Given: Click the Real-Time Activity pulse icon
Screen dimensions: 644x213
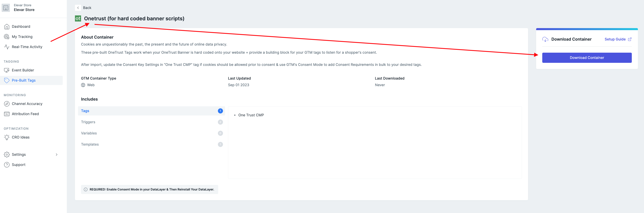Looking at the screenshot, I should tap(7, 47).
